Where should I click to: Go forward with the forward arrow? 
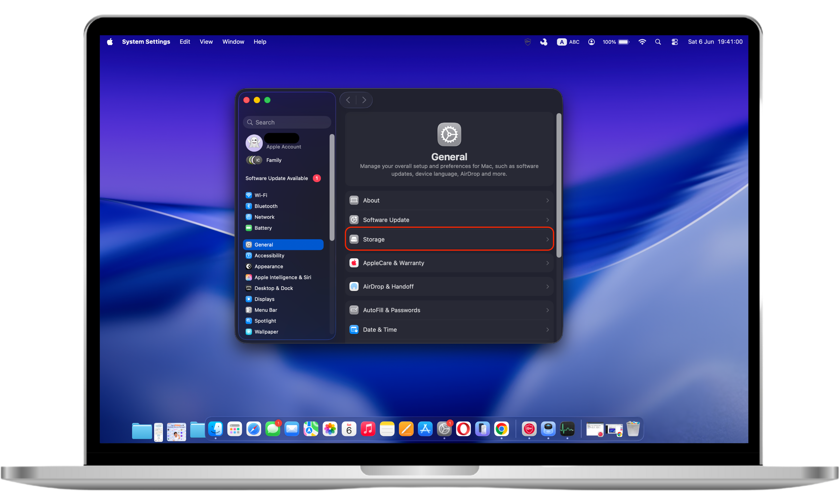(364, 100)
